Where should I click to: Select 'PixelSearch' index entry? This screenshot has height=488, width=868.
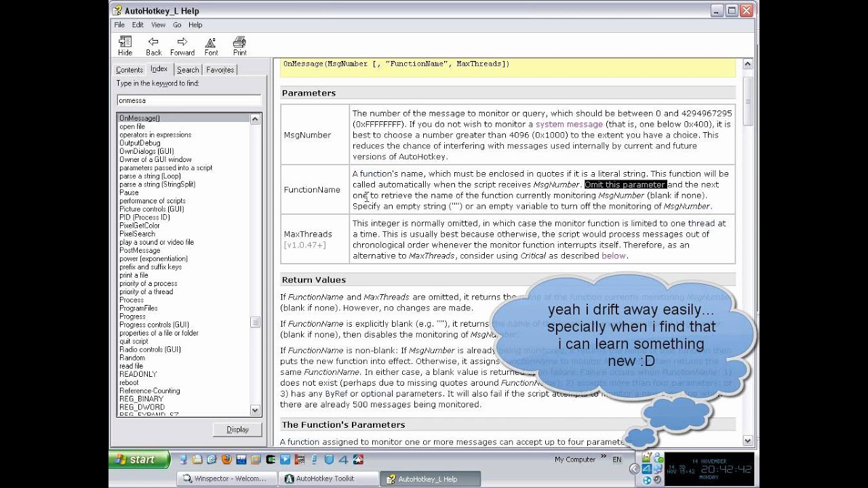pyautogui.click(x=137, y=234)
